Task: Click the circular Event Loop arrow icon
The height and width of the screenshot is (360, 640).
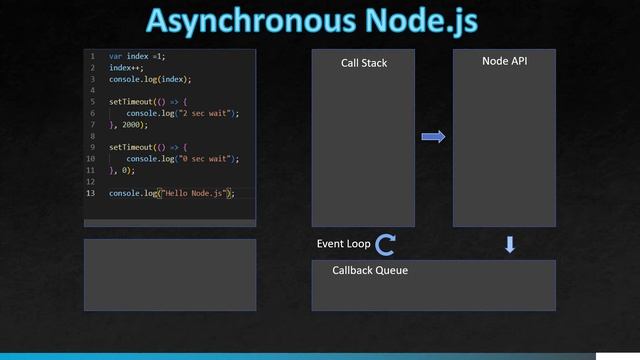Action: pos(385,245)
